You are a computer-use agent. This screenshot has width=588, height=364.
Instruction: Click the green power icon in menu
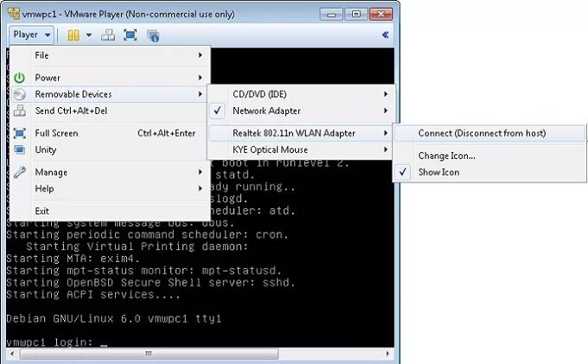coord(20,78)
